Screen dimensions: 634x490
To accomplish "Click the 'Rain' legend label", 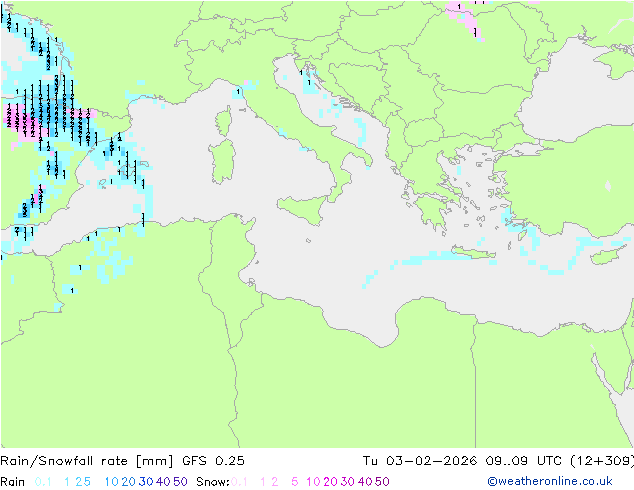I will [13, 482].
